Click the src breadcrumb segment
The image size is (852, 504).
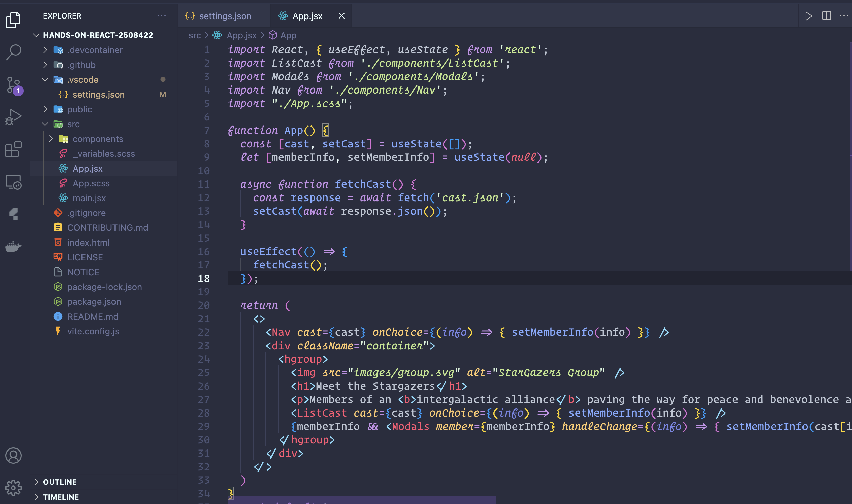(194, 35)
